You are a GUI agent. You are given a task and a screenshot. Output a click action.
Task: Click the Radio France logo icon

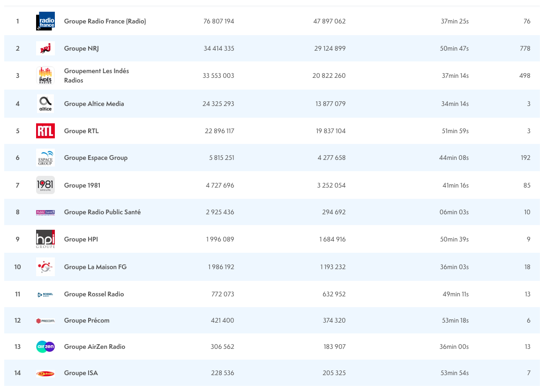(45, 21)
